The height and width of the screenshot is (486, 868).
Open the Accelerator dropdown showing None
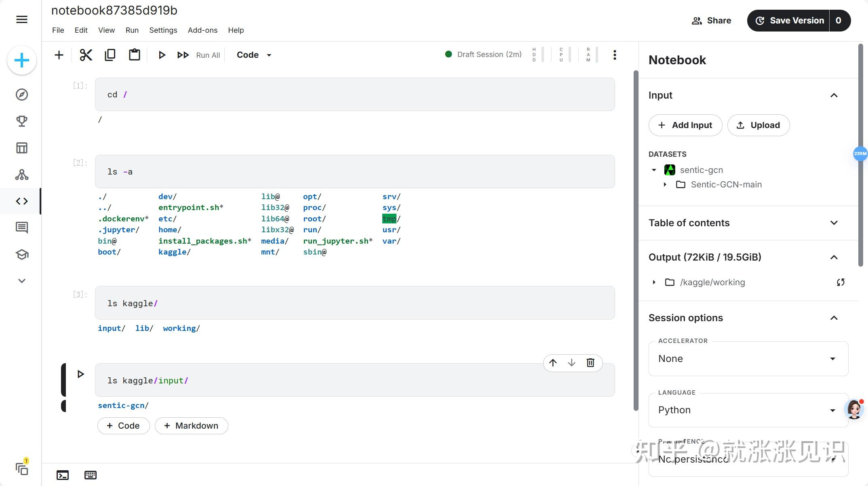pyautogui.click(x=748, y=359)
